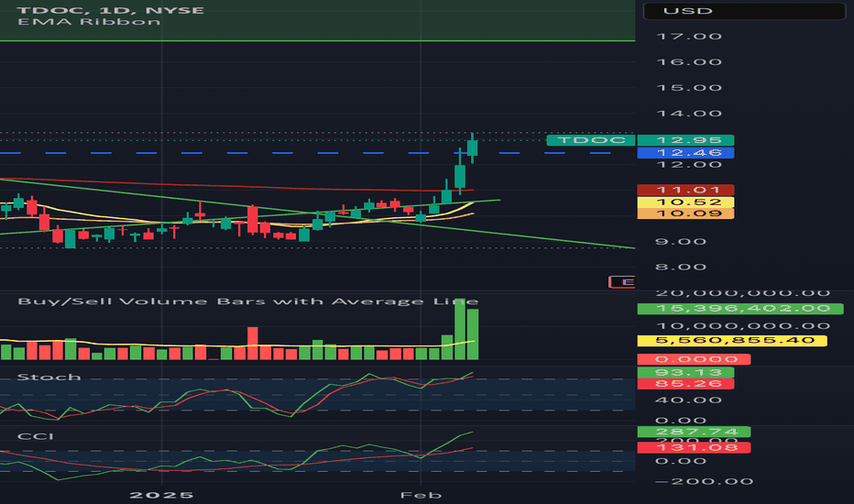This screenshot has width=854, height=504.
Task: Click the TDOC price label tag
Action: click(591, 140)
